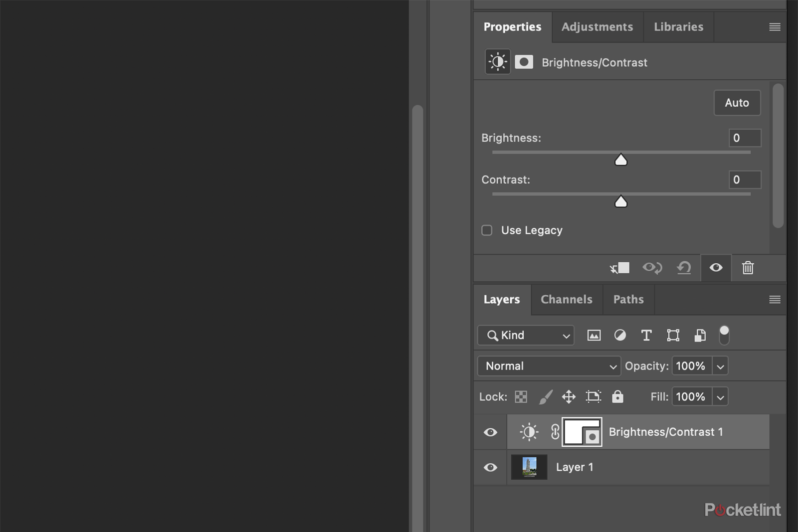Click the delete adjustment layer trash icon
The image size is (798, 532).
pos(748,268)
